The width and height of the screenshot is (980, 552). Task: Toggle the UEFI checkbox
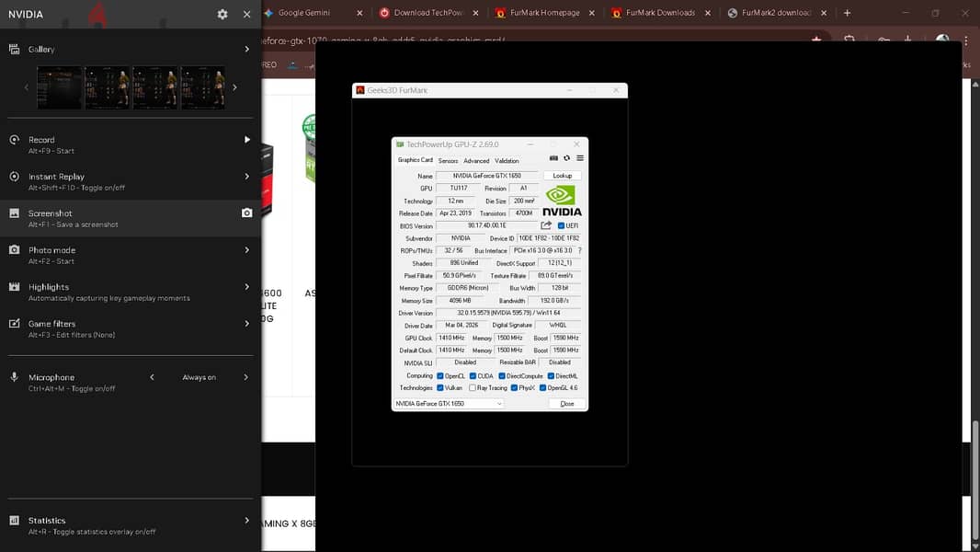[561, 225]
